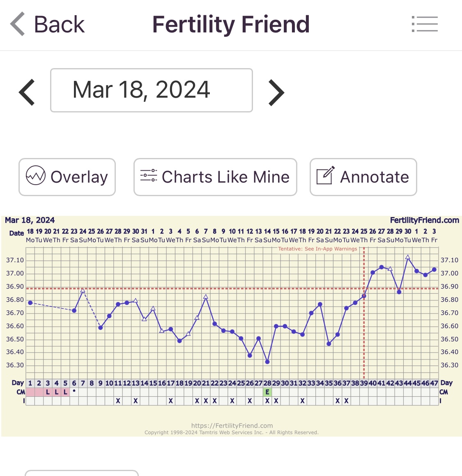Open the FertilityFriend.com link below chart
Screen dimensions: 462x476
coord(232,426)
